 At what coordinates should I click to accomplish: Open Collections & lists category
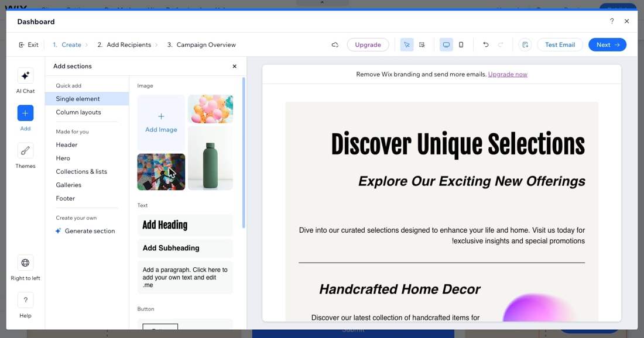click(x=81, y=171)
